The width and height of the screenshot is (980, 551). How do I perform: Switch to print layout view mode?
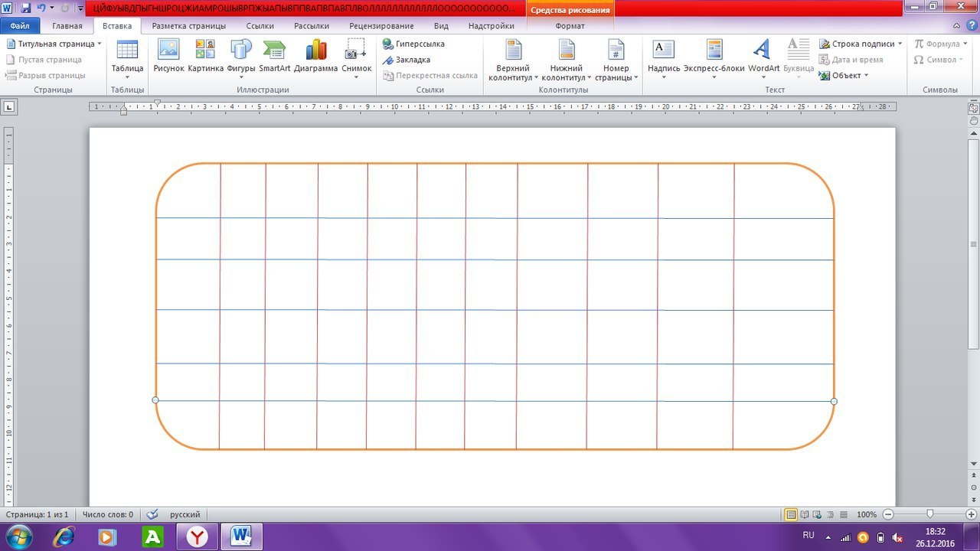792,515
